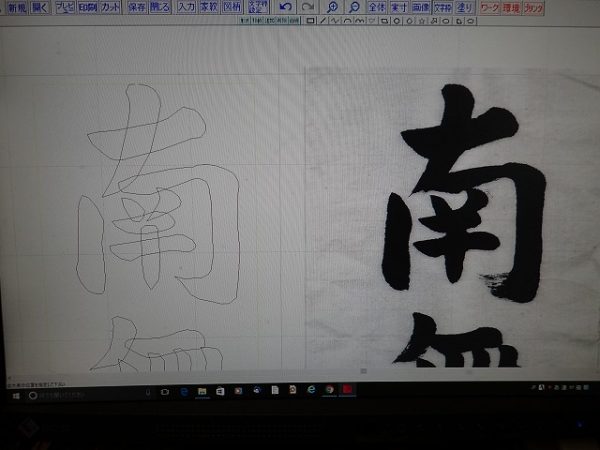Click the 保存 (Save) toolbar button

[x=137, y=7]
